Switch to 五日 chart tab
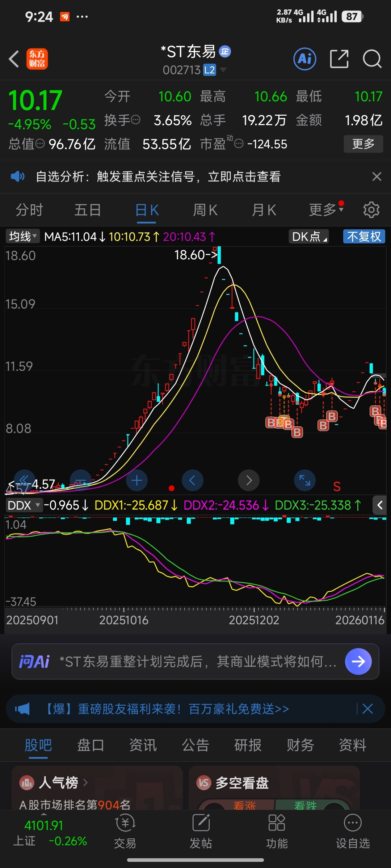This screenshot has height=868, width=391. tap(88, 210)
